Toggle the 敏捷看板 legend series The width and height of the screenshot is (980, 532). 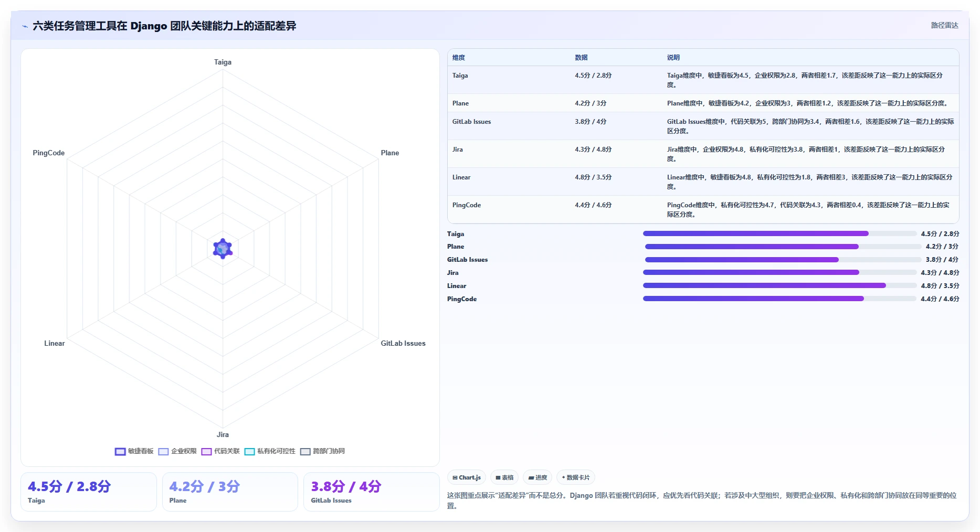click(134, 451)
